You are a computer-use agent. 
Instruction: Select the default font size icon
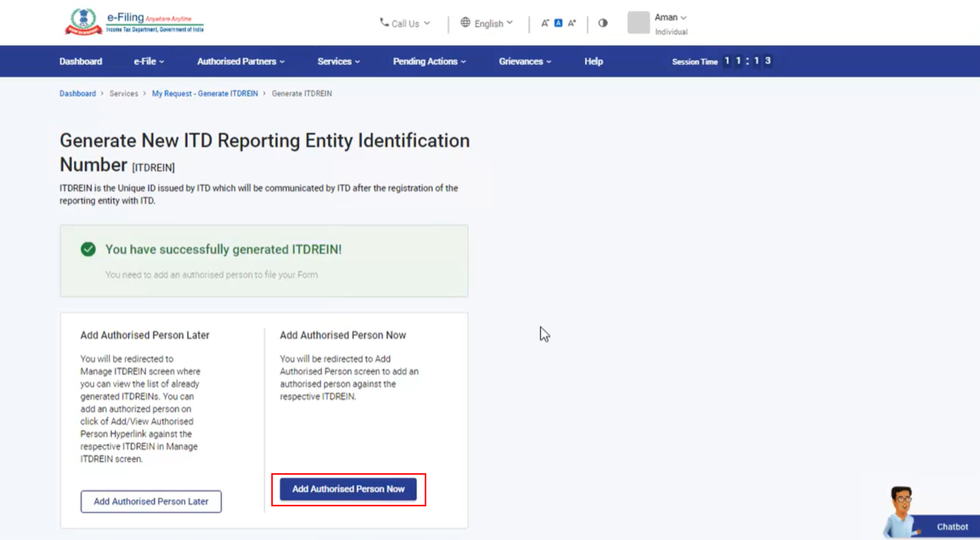[x=558, y=23]
